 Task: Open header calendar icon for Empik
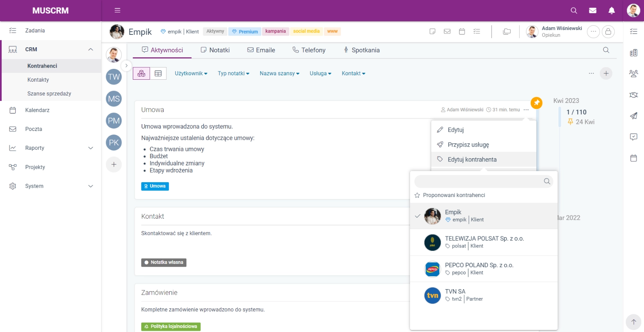click(462, 31)
